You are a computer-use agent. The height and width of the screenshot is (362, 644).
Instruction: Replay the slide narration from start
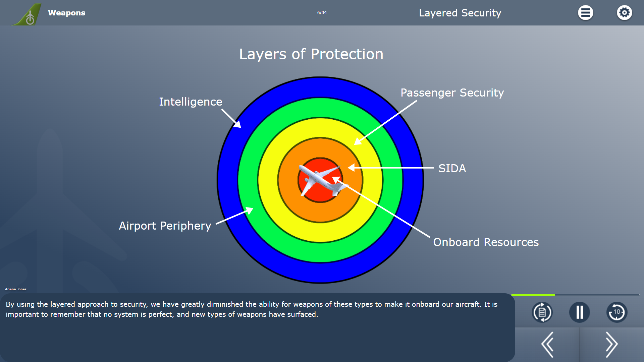tap(542, 312)
